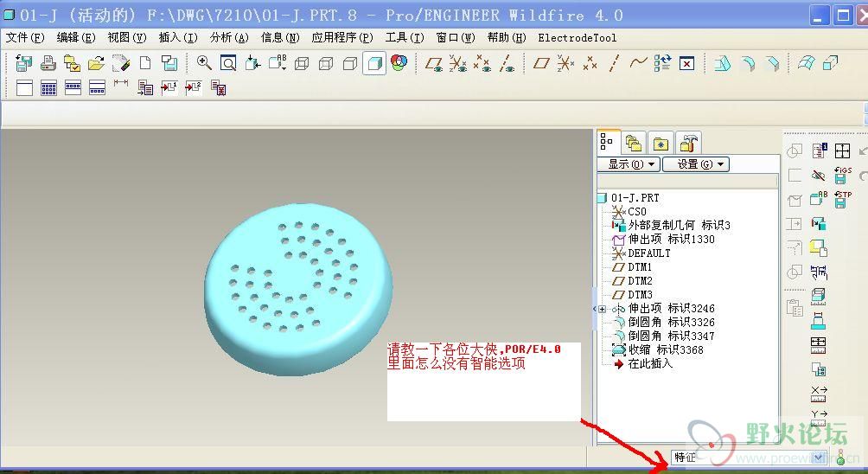Click the reorient view icon
Screen dimensions: 868x474
252,63
